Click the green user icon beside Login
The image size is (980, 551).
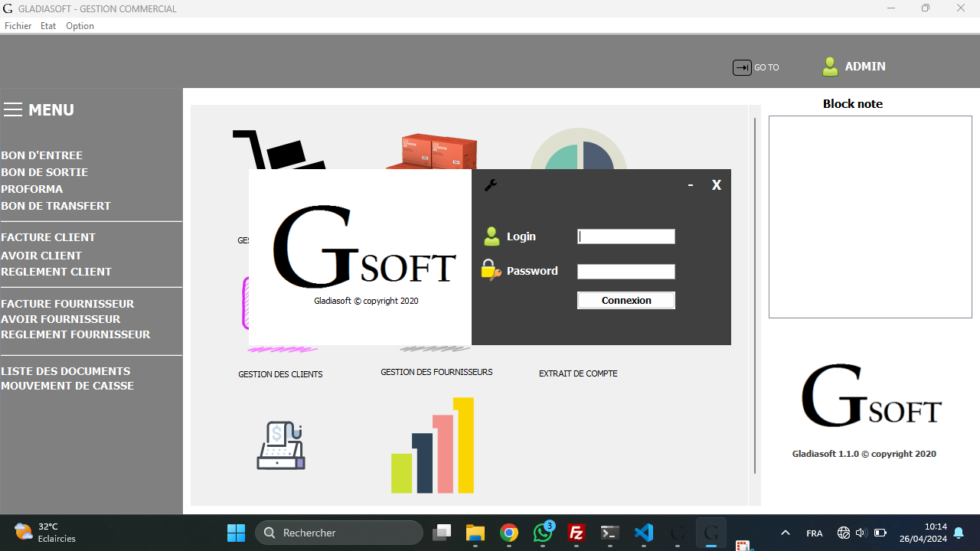[491, 236]
